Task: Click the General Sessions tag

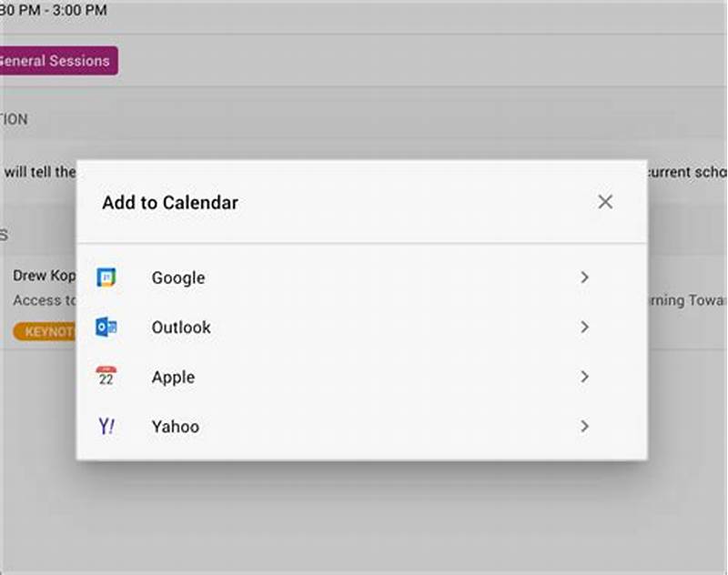Action: click(56, 61)
